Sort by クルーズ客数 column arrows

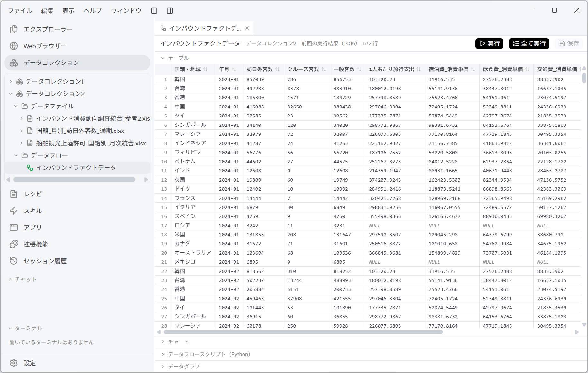coord(324,70)
